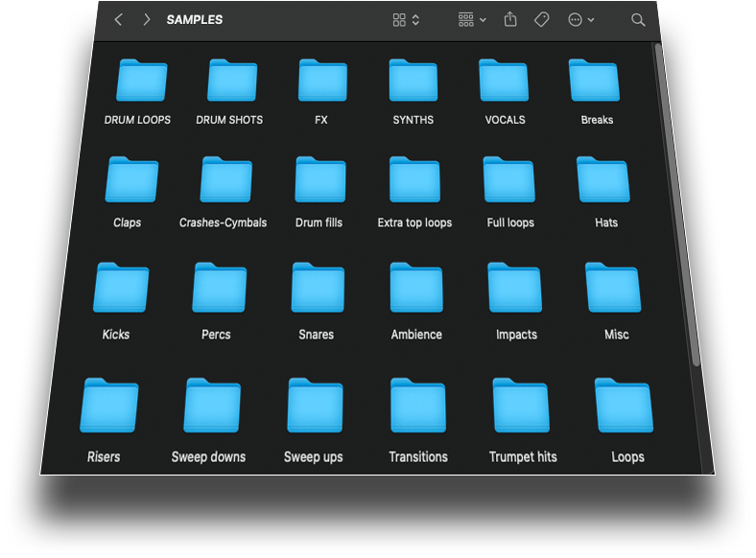This screenshot has height=558, width=756.
Task: Click the Extra top loops label
Action: (x=414, y=222)
